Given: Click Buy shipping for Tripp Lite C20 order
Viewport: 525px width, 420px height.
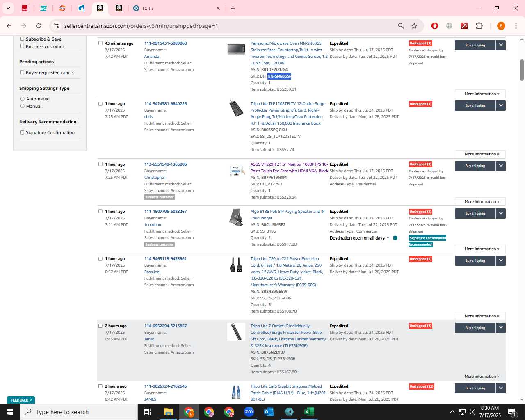Looking at the screenshot, I should click(x=475, y=260).
